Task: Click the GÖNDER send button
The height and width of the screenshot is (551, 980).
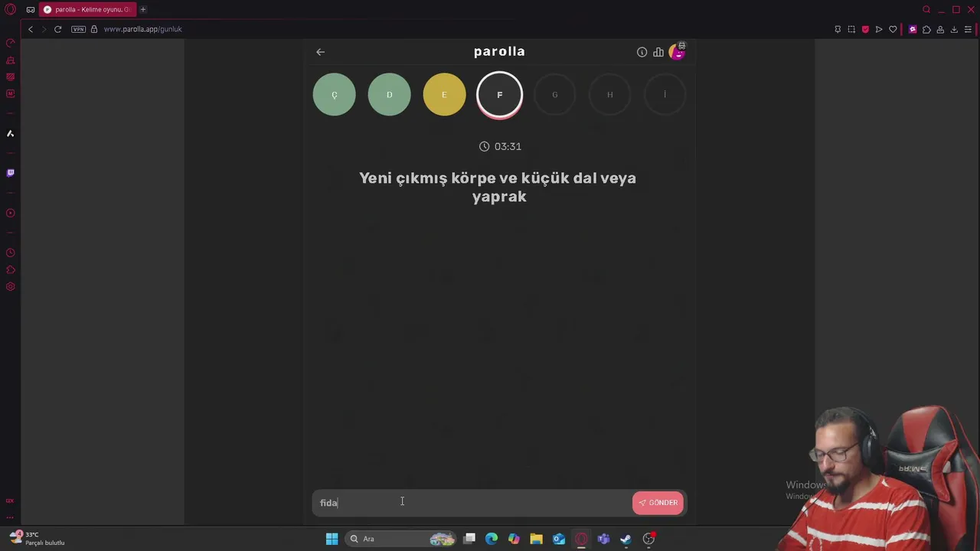Action: (658, 503)
